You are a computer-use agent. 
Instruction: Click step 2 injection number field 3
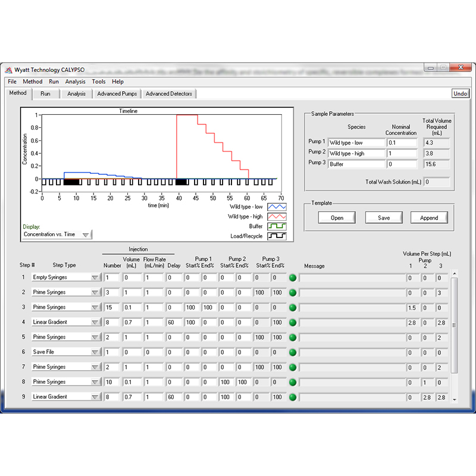point(112,293)
